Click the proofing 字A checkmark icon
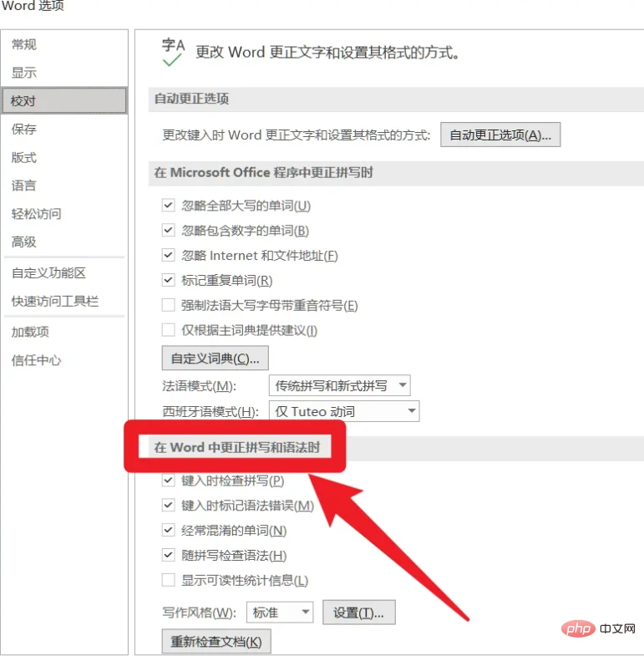 (x=173, y=53)
